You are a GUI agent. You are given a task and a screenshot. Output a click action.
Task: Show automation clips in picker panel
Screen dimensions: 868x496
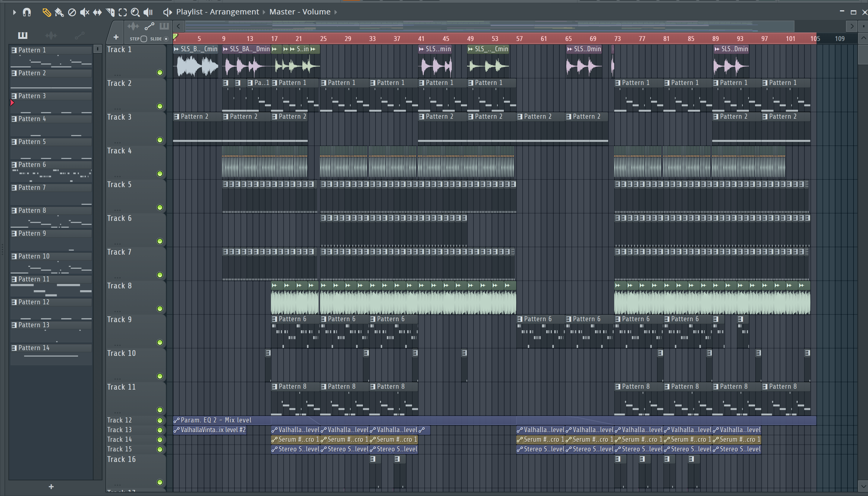click(x=79, y=35)
